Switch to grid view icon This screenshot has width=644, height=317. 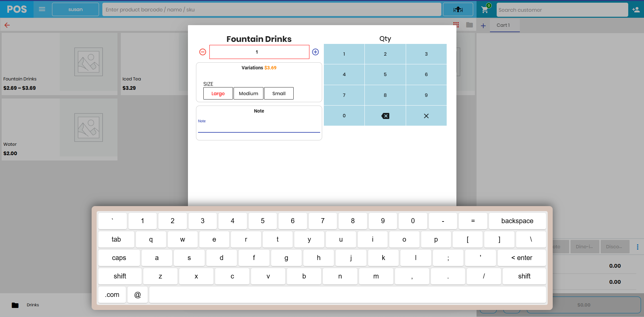click(456, 24)
